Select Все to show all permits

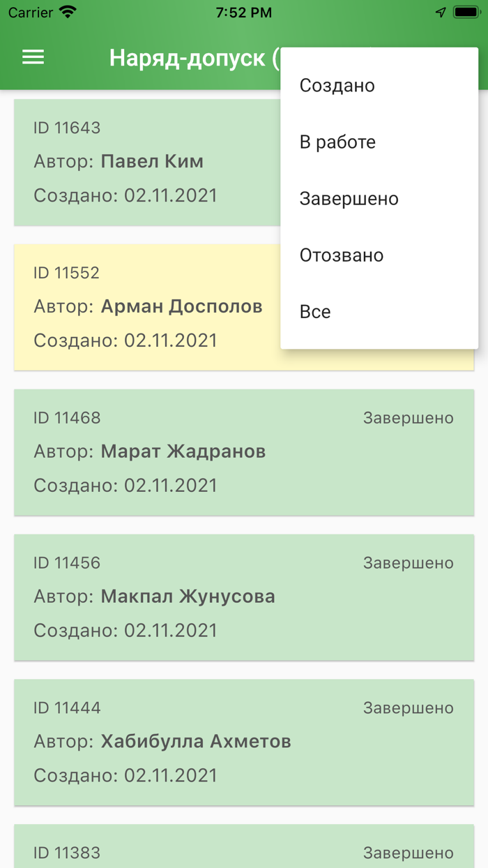316,311
